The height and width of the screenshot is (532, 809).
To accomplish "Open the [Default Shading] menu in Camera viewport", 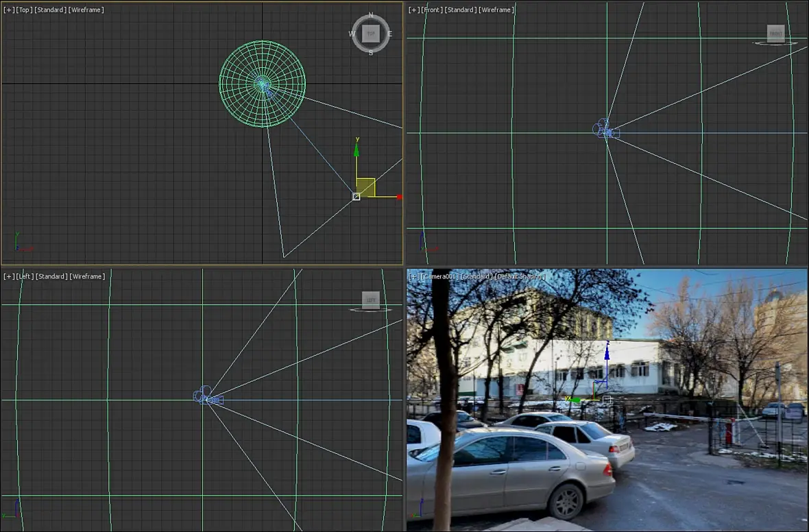I will [x=519, y=276].
